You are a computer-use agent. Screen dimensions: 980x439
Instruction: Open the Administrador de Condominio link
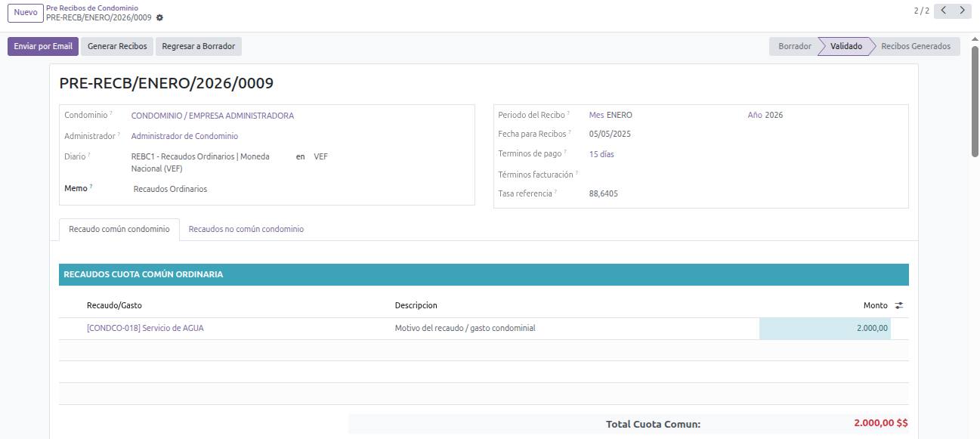pos(184,136)
